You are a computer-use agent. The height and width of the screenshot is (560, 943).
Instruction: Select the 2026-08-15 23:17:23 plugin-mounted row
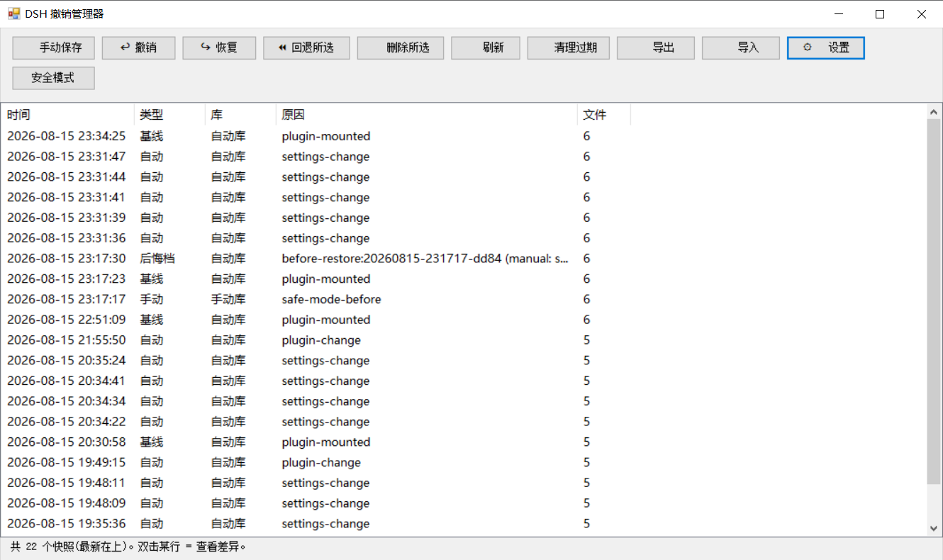click(317, 279)
